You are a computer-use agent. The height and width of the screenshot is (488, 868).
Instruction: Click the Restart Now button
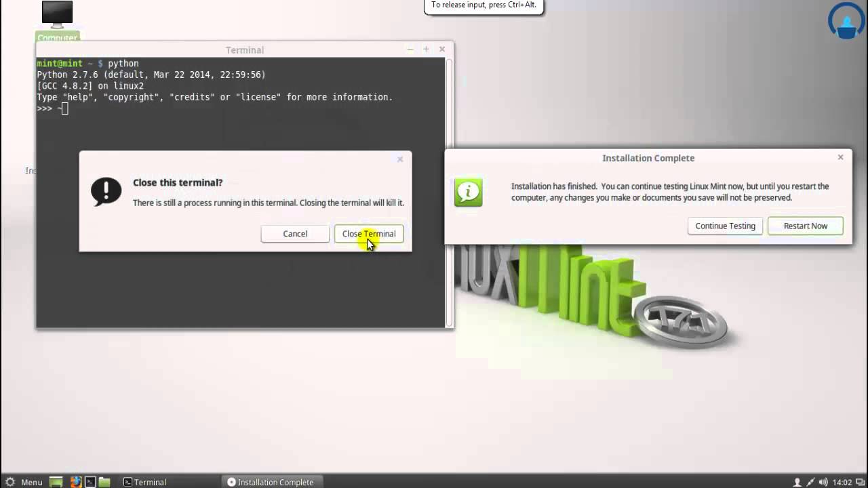[x=806, y=226]
